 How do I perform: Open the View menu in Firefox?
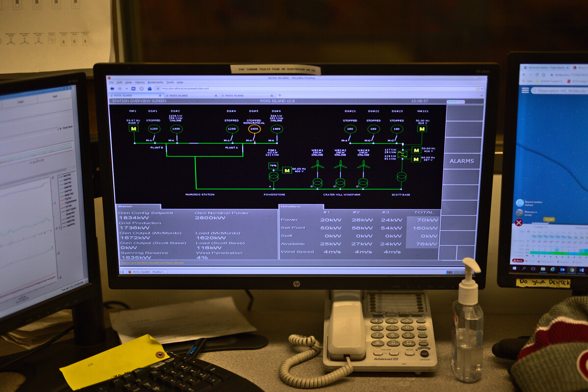128,82
